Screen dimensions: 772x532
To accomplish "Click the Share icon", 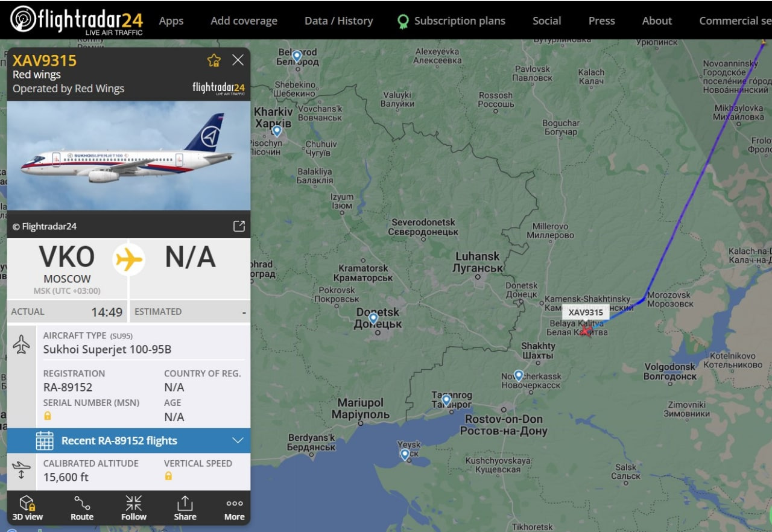I will pos(185,508).
